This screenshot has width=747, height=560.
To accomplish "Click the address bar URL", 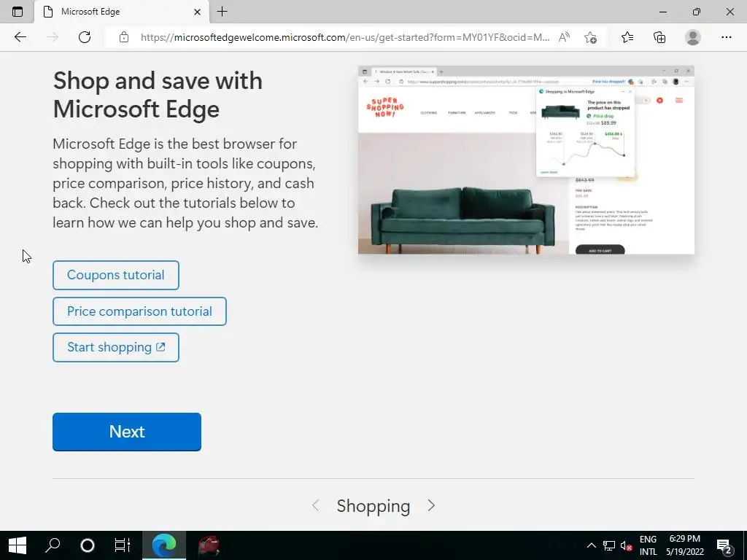I will click(345, 37).
